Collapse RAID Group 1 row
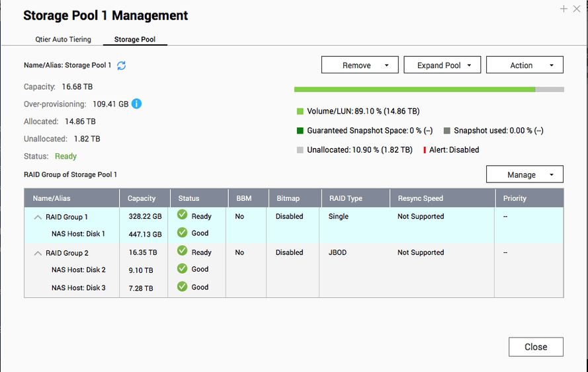The width and height of the screenshot is (588, 372). (x=38, y=217)
